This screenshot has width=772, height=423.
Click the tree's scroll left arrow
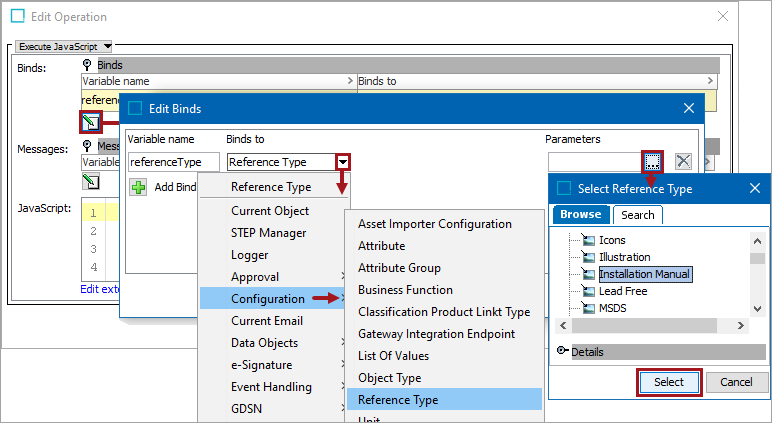click(563, 325)
